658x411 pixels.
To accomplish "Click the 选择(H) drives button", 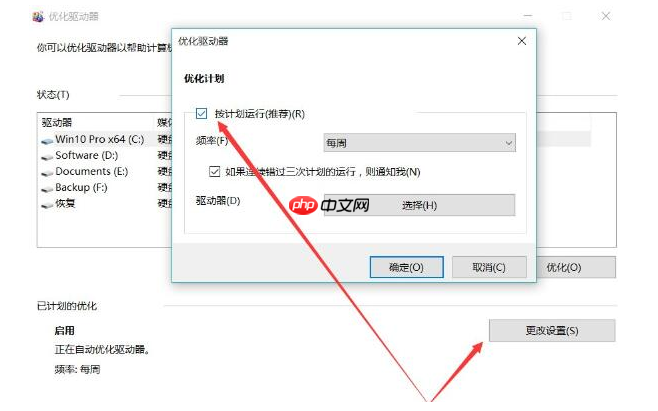I will [x=419, y=205].
